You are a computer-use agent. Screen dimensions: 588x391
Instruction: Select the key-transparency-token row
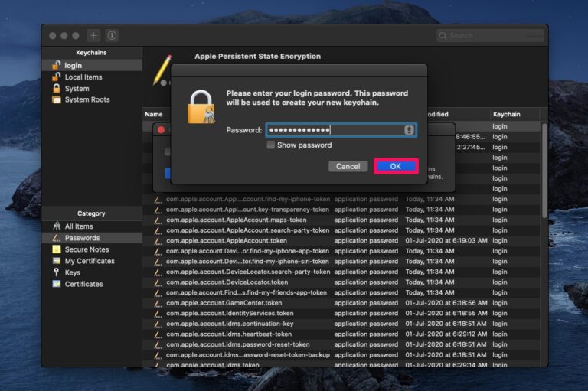click(x=341, y=210)
